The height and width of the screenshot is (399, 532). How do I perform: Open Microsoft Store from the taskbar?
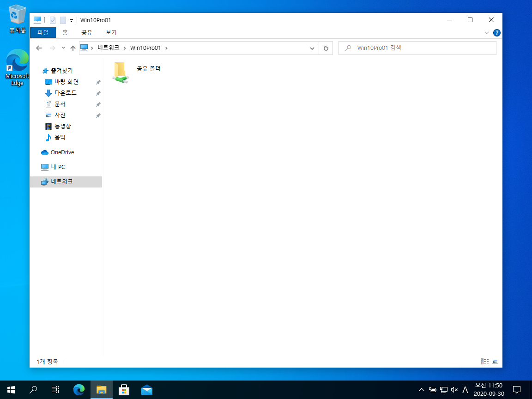[x=124, y=390]
